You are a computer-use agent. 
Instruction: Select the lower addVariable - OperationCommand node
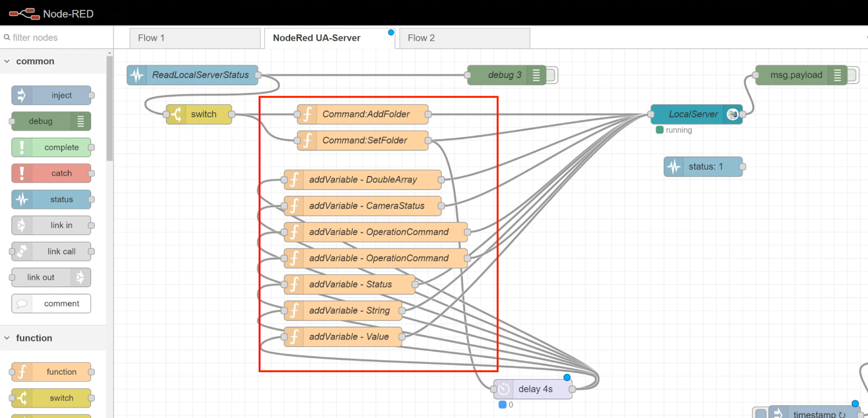click(376, 259)
